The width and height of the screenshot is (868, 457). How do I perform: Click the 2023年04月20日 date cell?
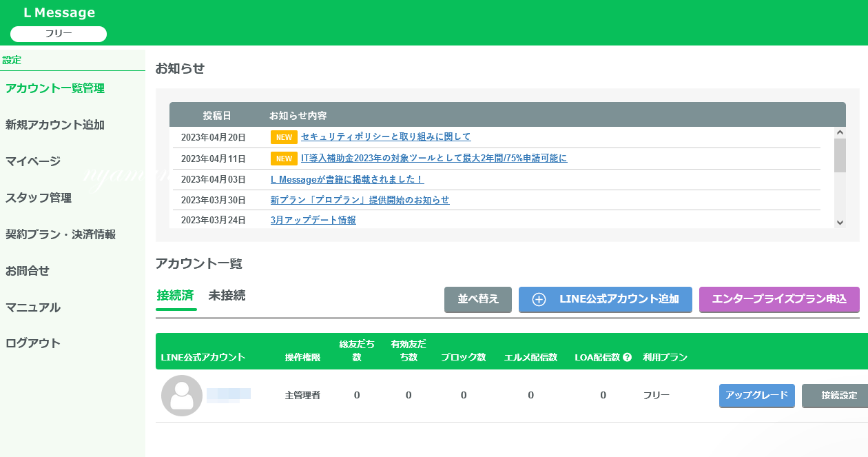(x=214, y=137)
